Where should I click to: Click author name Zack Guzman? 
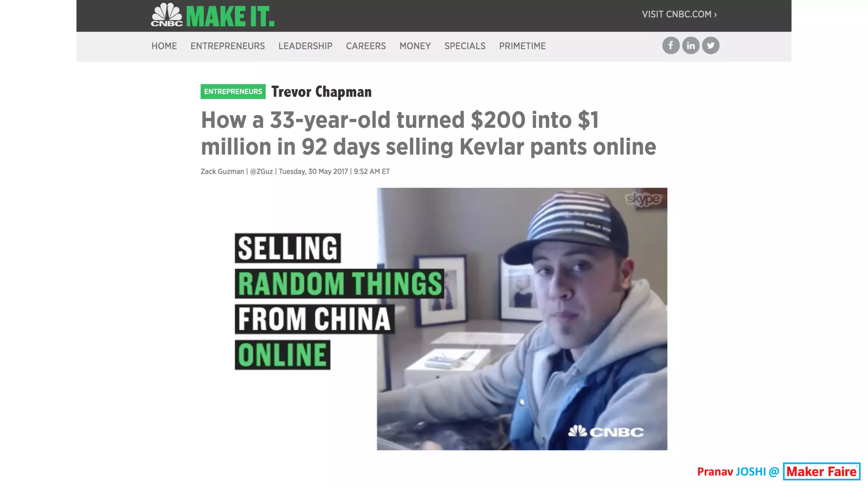pyautogui.click(x=222, y=172)
